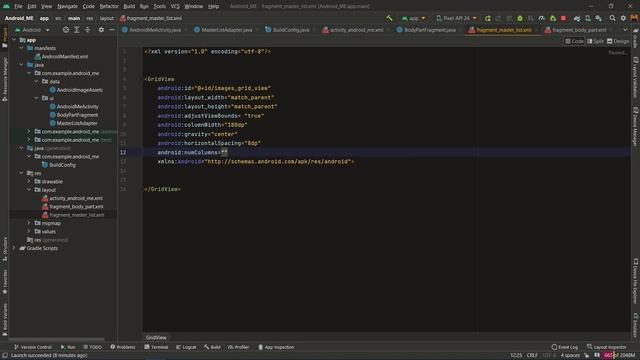Open Device File Explorer on right sidebar
640x360 pixels.
636,281
